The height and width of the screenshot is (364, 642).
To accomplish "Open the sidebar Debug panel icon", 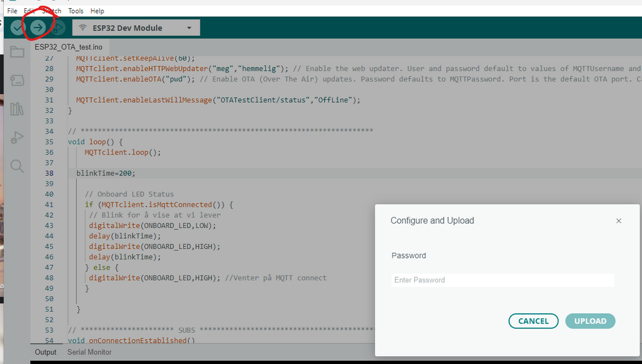I will tap(17, 137).
